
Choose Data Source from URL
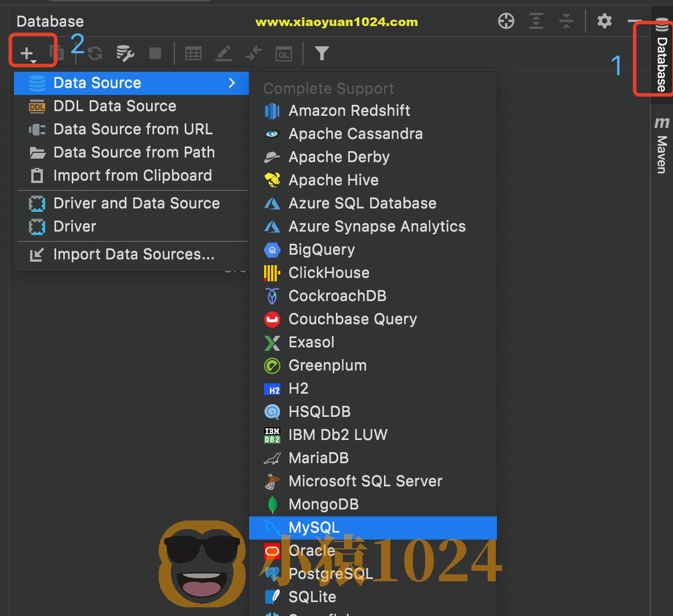pos(133,129)
